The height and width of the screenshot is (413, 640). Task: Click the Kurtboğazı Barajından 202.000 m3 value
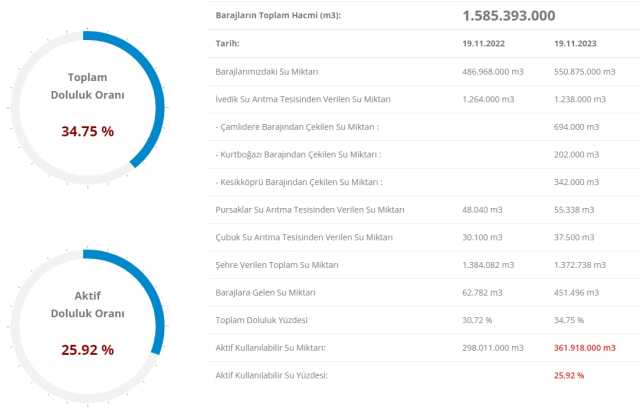[576, 154]
